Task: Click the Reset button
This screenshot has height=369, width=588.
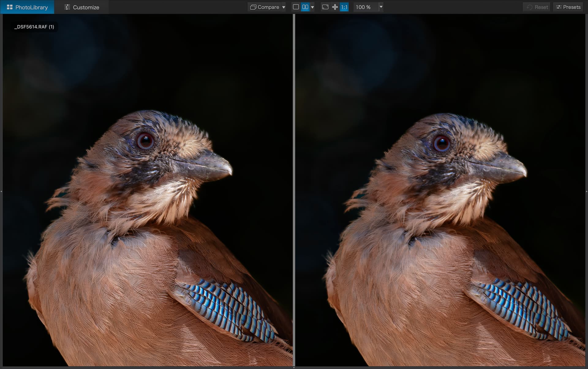Action: tap(541, 7)
